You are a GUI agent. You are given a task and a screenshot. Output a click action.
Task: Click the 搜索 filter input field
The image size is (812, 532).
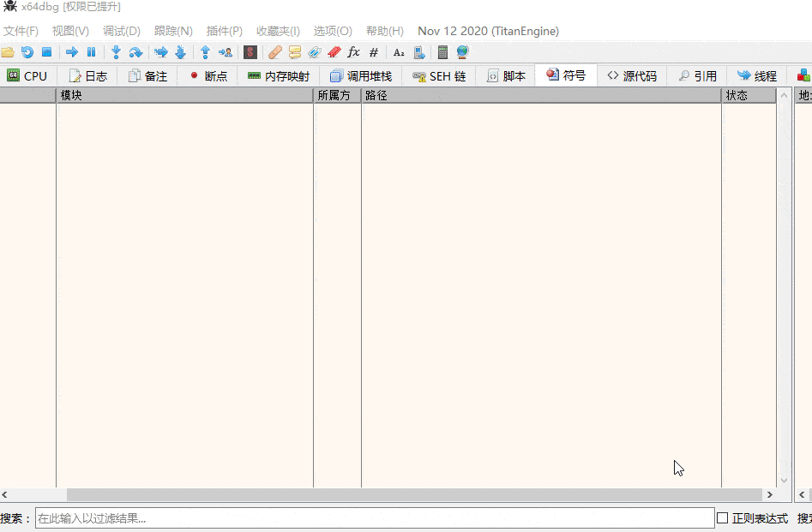point(375,518)
